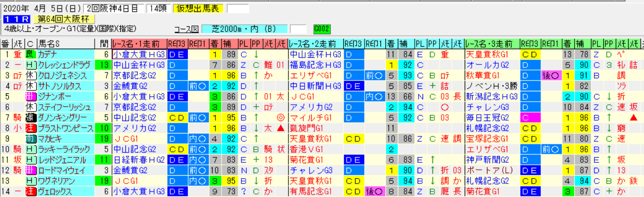Image resolution: width=644 pixels, height=197 pixels.
Task: Select the horse name ラッキーライラック
Action: [63, 149]
